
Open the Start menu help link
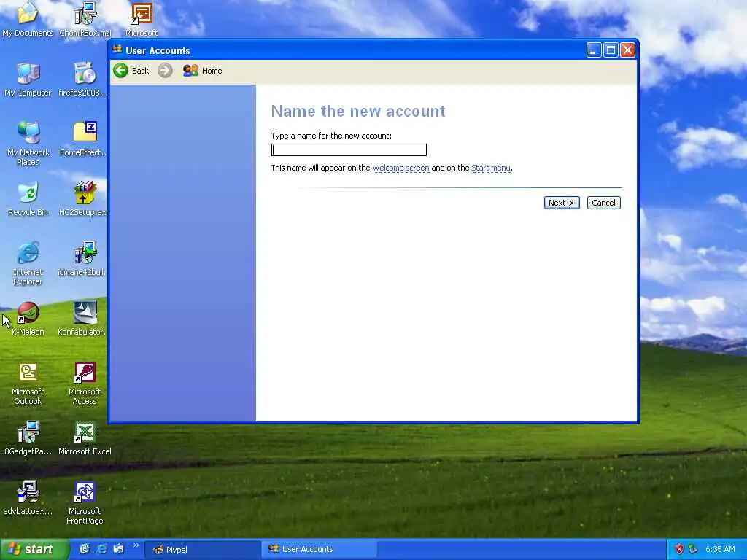491,168
